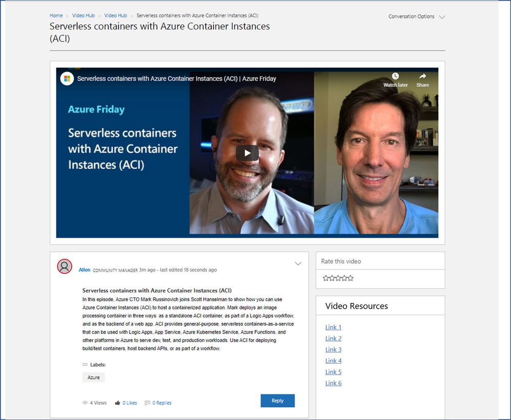Open Link 5 in Video Resources
Image resolution: width=511 pixels, height=420 pixels.
pyautogui.click(x=334, y=372)
